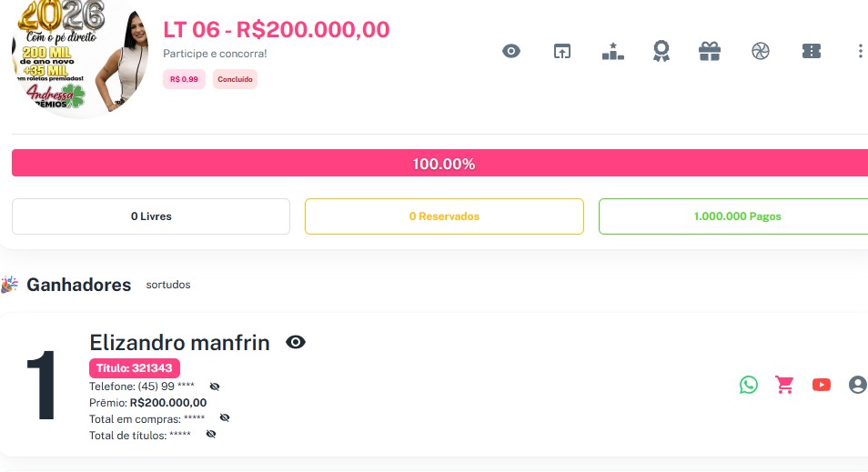Open the winner's user profile icon

click(x=857, y=385)
